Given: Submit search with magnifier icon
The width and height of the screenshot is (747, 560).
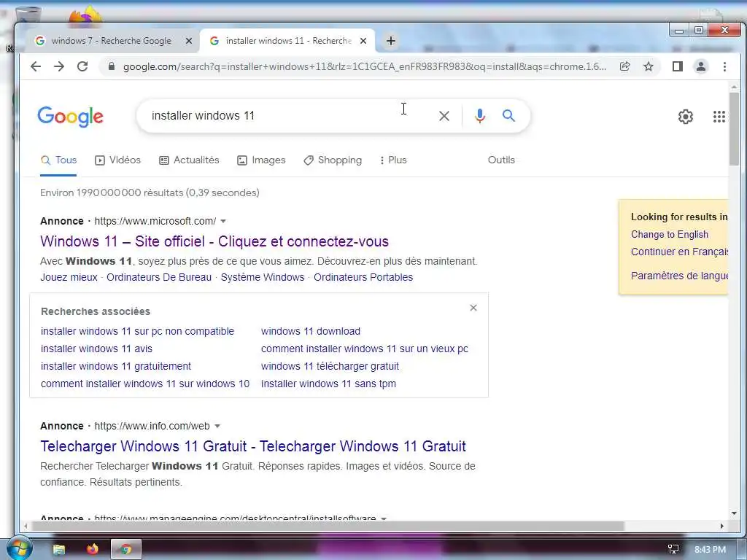Looking at the screenshot, I should click(508, 115).
